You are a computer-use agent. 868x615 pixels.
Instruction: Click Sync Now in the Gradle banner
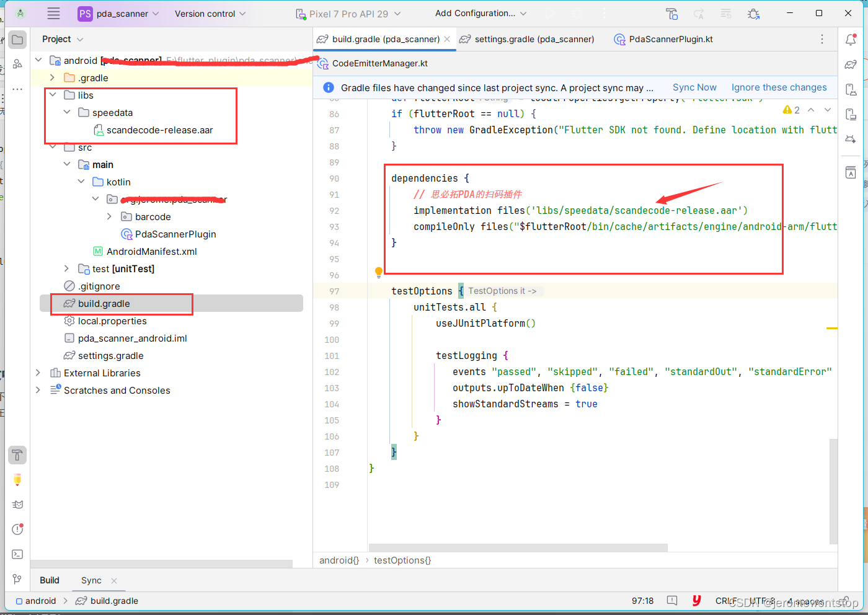[694, 87]
